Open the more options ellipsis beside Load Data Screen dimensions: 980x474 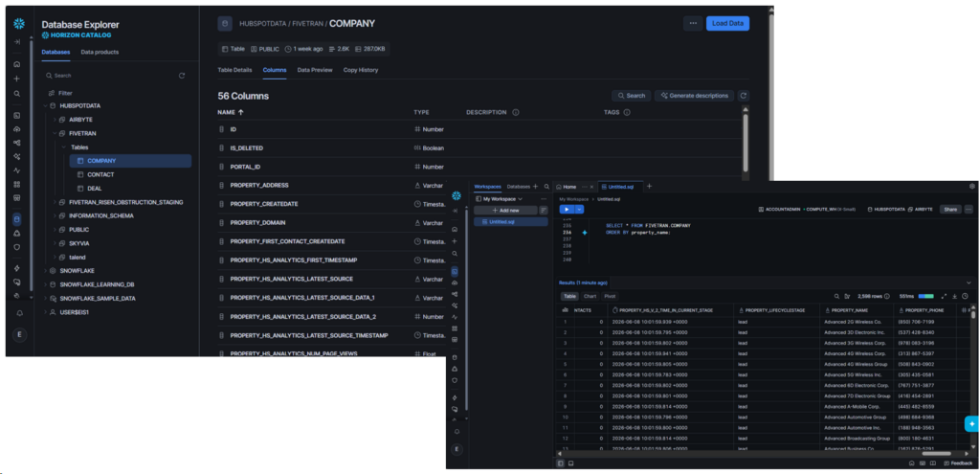click(693, 23)
